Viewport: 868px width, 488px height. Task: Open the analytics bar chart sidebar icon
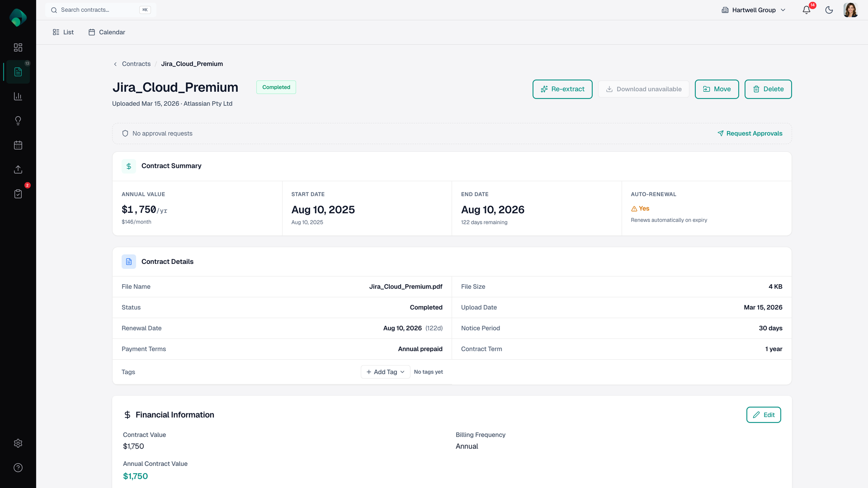tap(18, 96)
